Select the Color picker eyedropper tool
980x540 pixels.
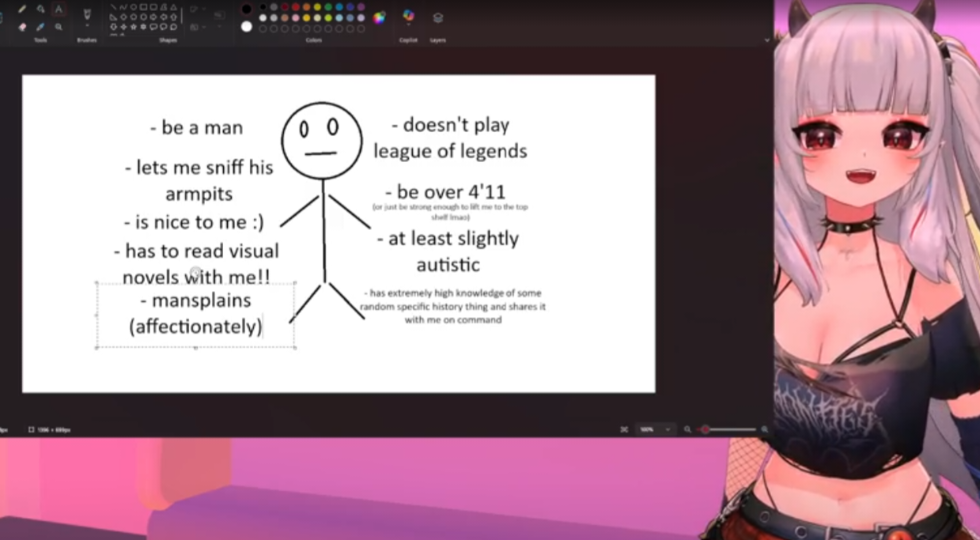coord(40,27)
